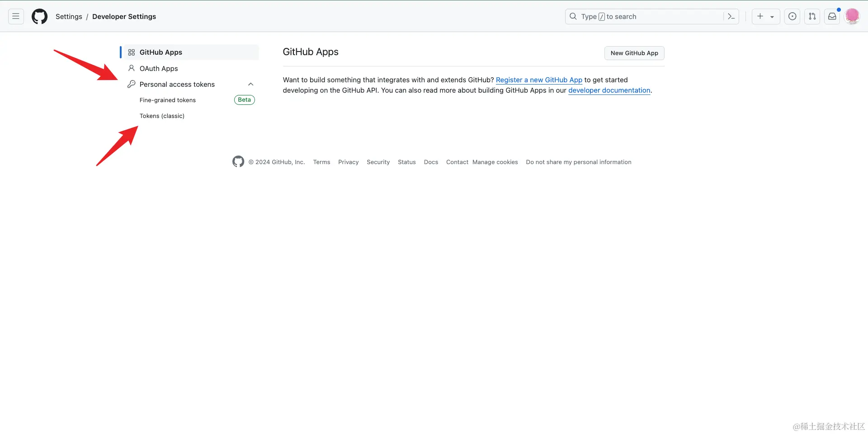Expand the create-new dropdown caret
The width and height of the screenshot is (868, 434).
[x=772, y=17]
